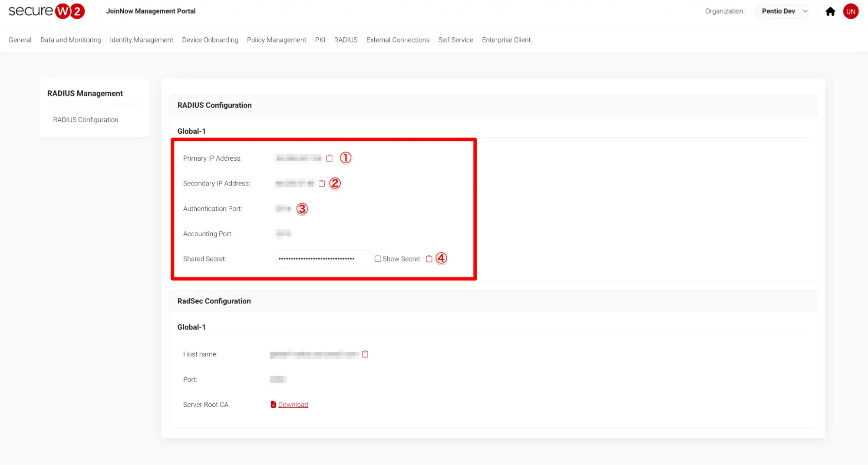Enable the Show Secret checkbox
This screenshot has width=868, height=465.
(x=378, y=259)
